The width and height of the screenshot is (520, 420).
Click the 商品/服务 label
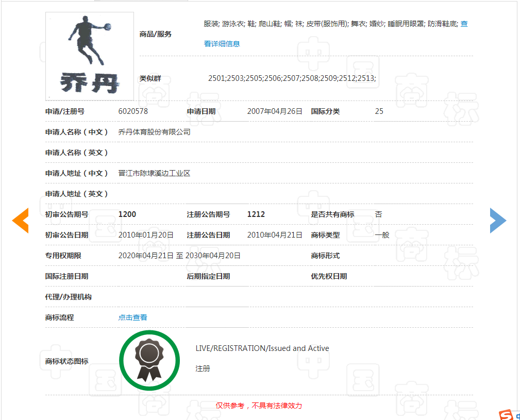tap(155, 34)
